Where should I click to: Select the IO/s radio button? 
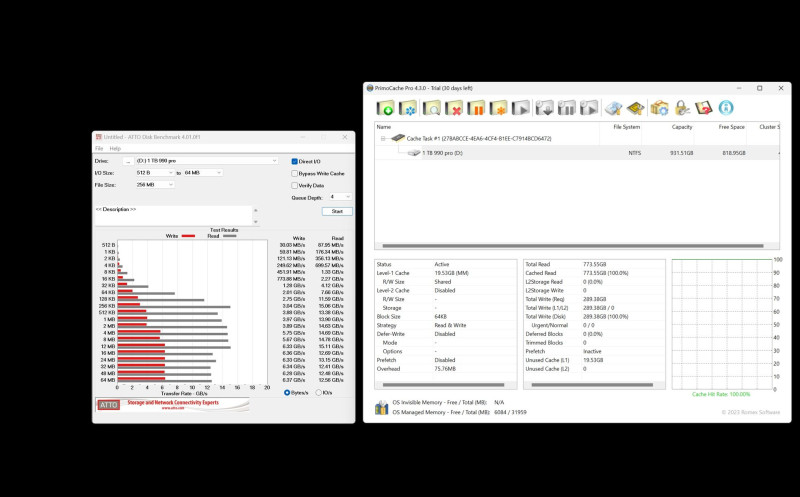point(318,392)
